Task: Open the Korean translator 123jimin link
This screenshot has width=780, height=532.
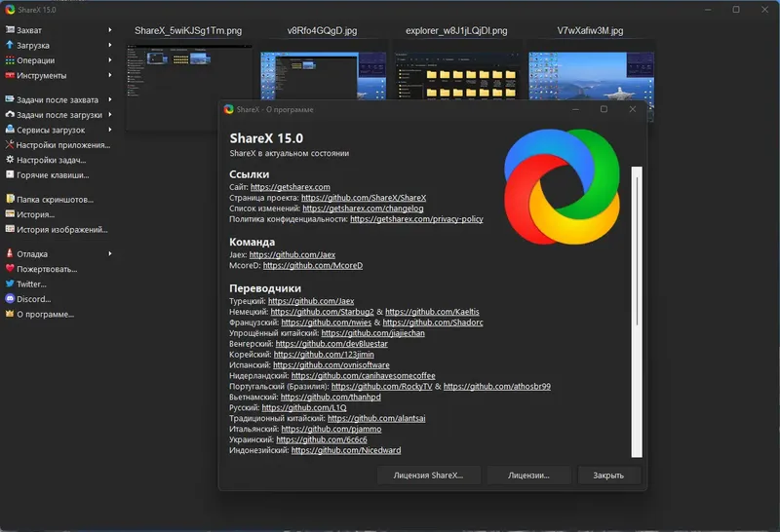Action: (x=324, y=354)
